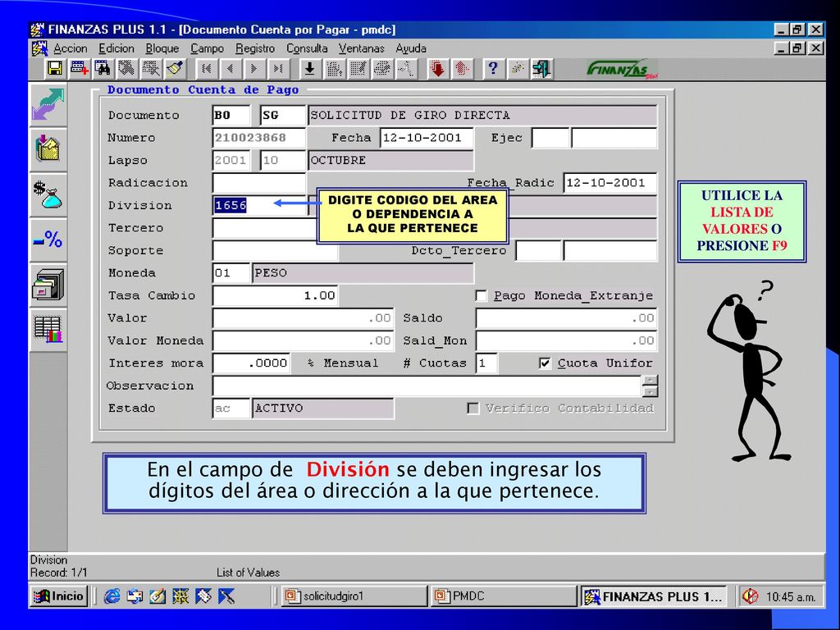Open the Registro menu
840x630 pixels.
click(x=255, y=48)
